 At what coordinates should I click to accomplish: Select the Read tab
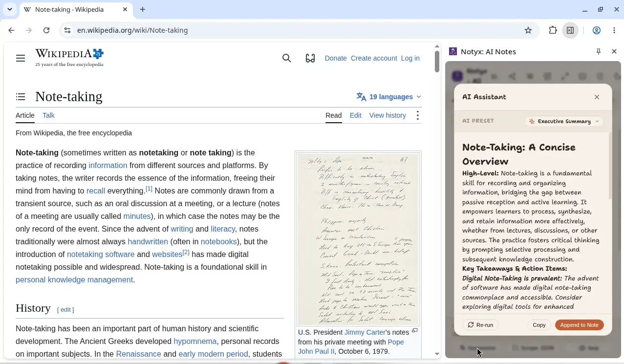333,115
